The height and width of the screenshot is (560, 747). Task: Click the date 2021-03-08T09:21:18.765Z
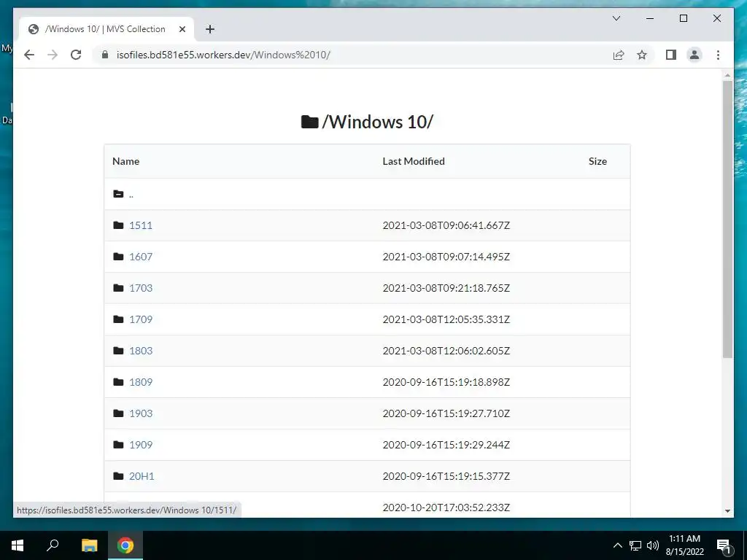pos(446,288)
